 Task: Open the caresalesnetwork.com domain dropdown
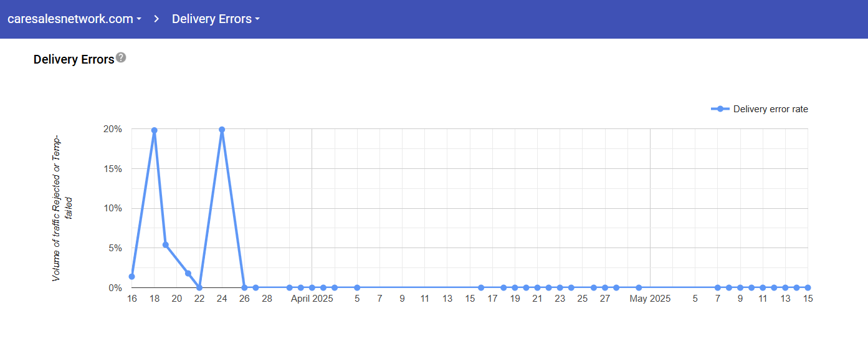click(x=74, y=19)
